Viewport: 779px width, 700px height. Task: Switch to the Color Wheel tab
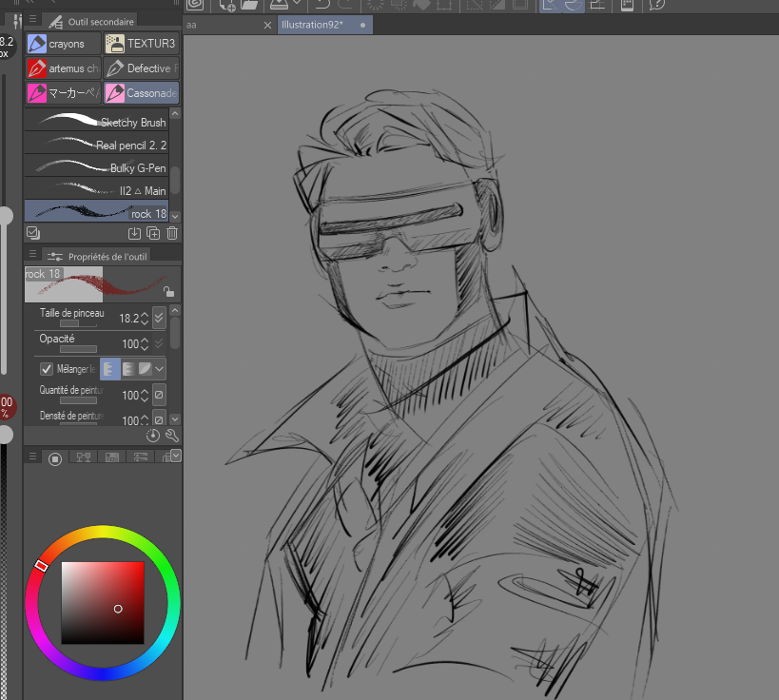pyautogui.click(x=55, y=458)
